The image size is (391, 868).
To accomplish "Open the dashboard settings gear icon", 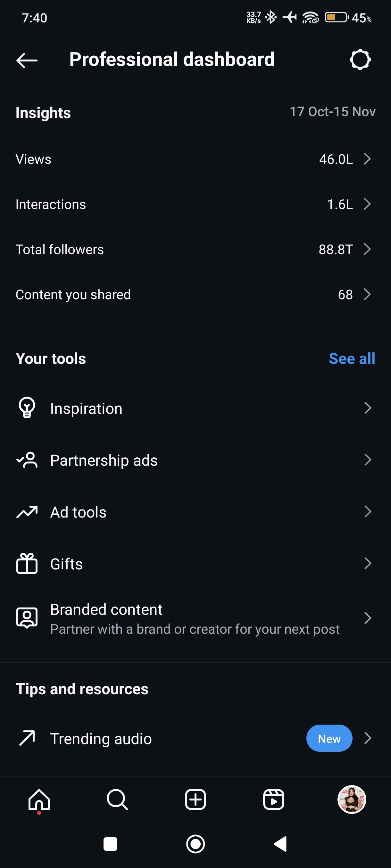I will [x=360, y=60].
